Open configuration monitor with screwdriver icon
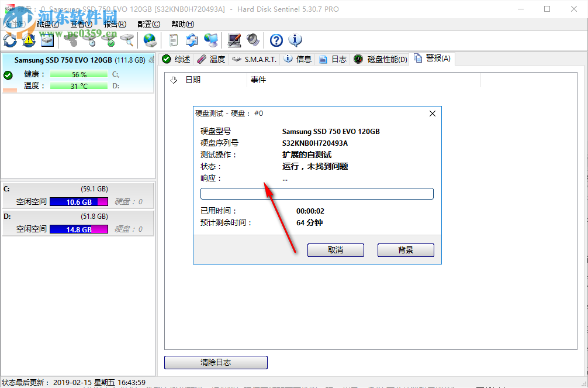The image size is (588, 388). 234,40
